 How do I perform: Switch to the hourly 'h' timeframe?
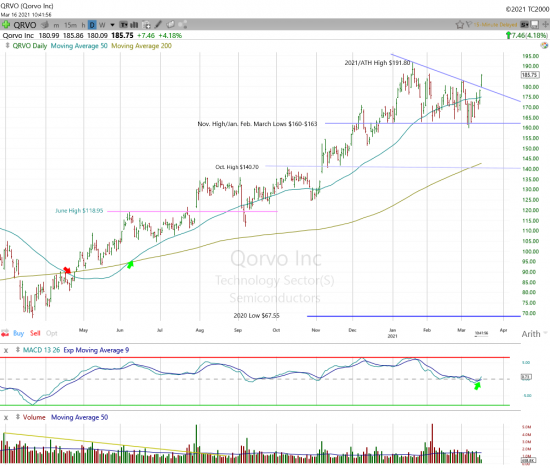tap(83, 25)
